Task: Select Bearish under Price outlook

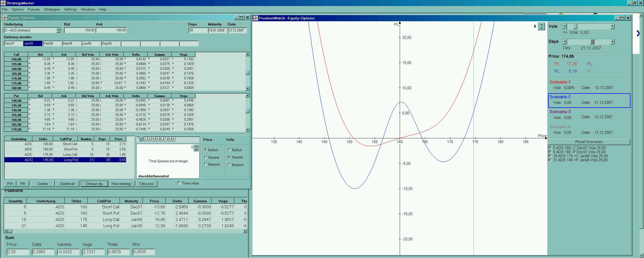Action: (x=206, y=165)
